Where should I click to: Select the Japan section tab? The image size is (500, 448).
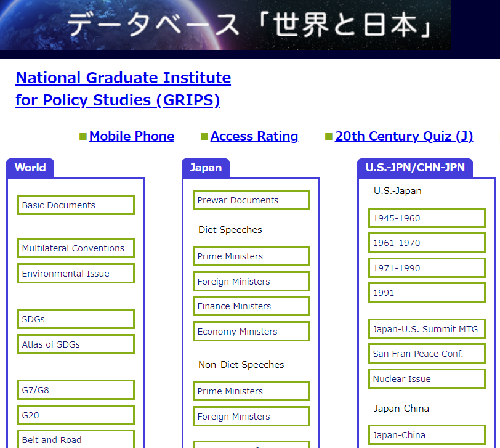point(206,168)
